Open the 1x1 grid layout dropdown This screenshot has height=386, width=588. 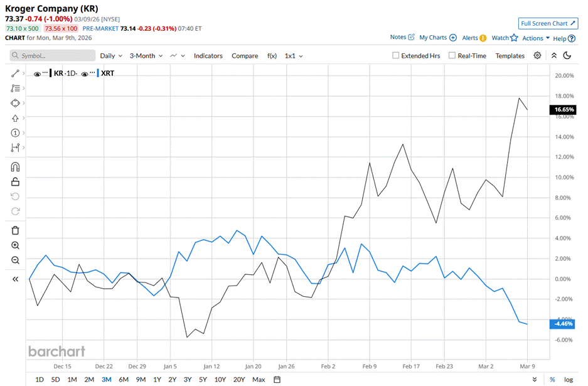[x=294, y=55]
